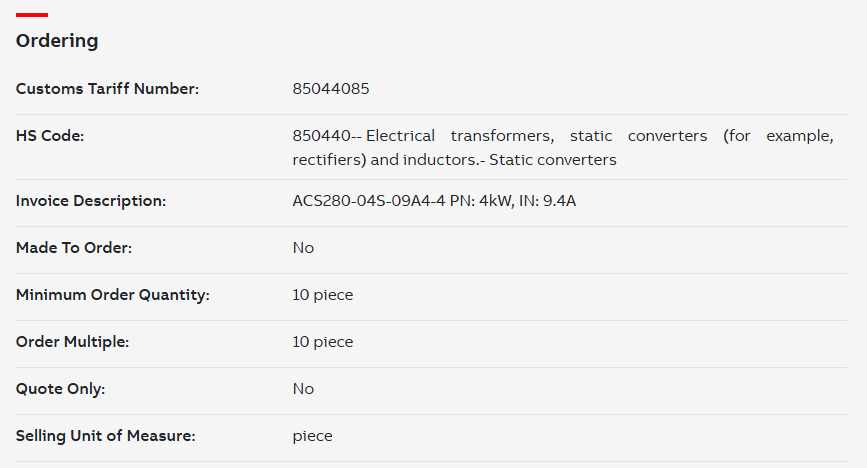Click the Quote Only label

[x=60, y=389]
